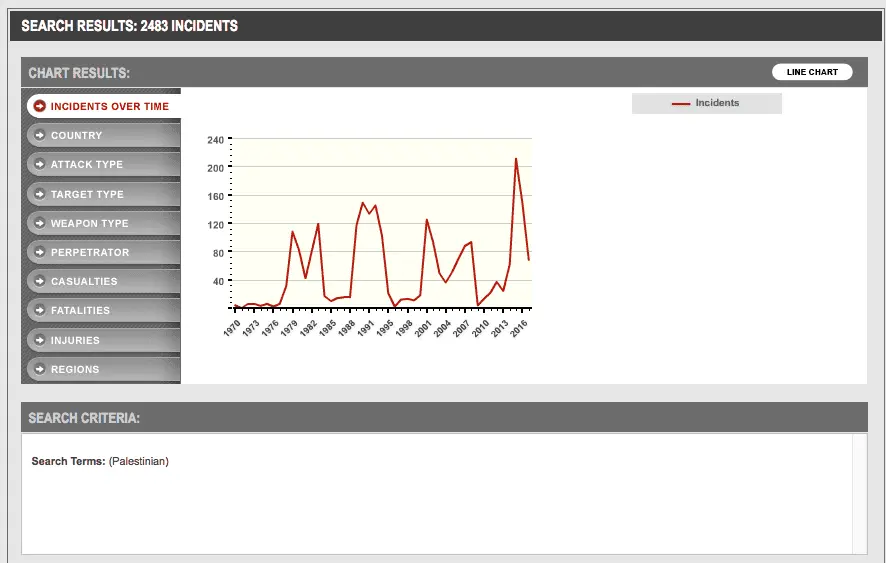Click the arrow icon next to Perpetrator

point(38,252)
